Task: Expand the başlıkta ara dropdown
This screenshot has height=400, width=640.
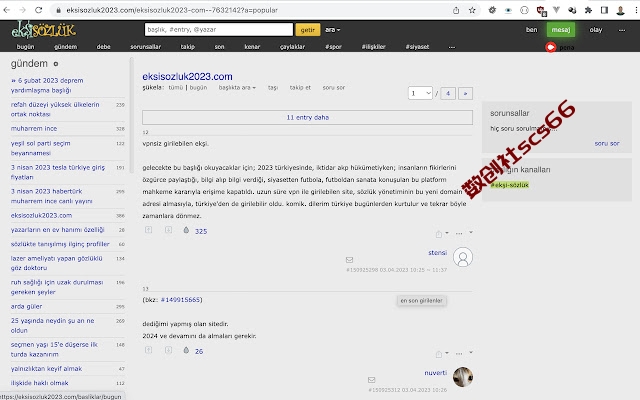Action: pyautogui.click(x=237, y=88)
